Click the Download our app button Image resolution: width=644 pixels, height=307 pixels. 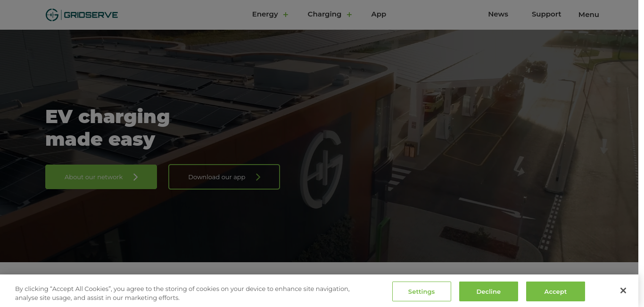point(224,177)
